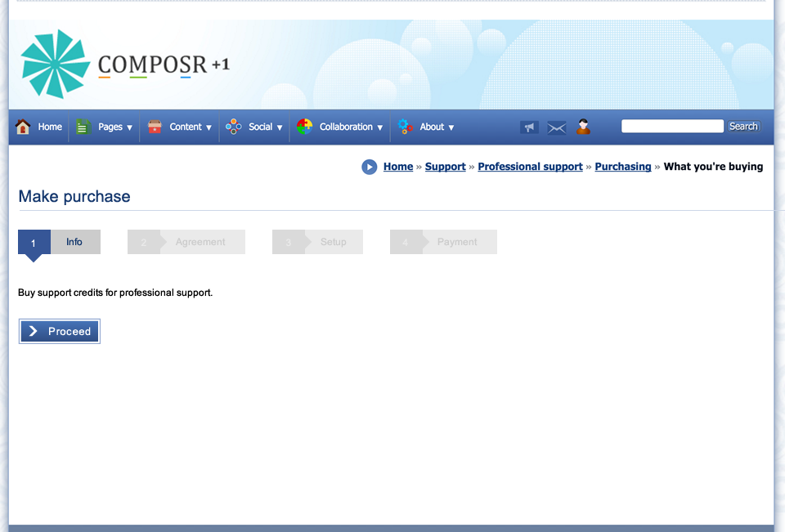Click the green Pages menu icon
This screenshot has height=532, width=785.
click(x=83, y=127)
